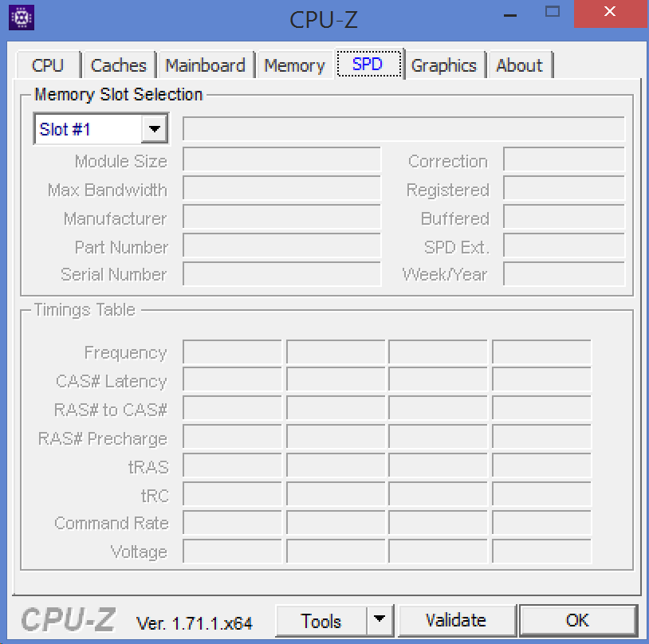Open the Tools button dropdown arrow
This screenshot has width=649, height=644.
(380, 619)
